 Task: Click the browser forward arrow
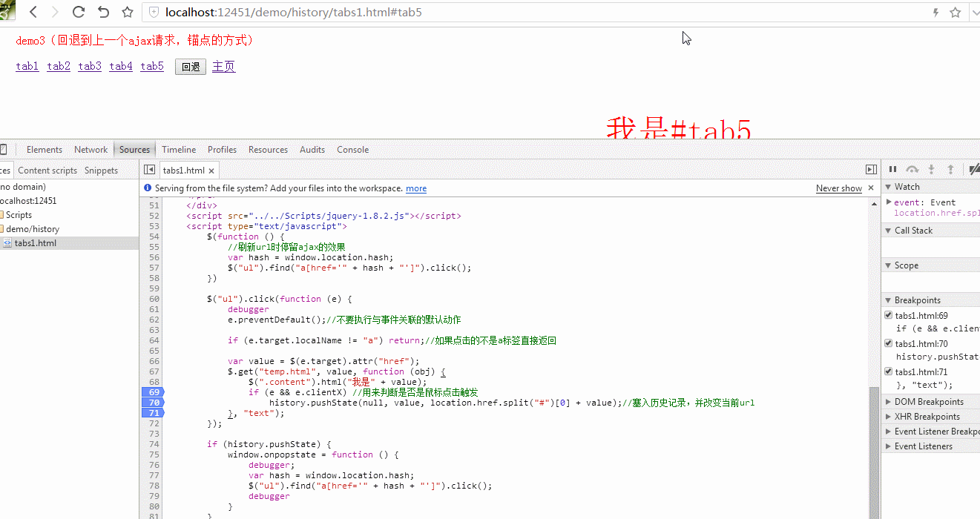click(x=56, y=12)
